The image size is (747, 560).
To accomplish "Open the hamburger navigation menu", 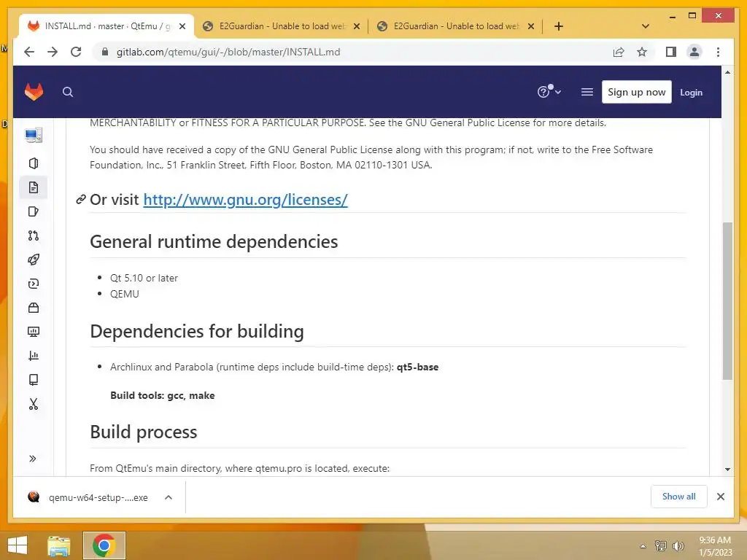I will (x=587, y=92).
